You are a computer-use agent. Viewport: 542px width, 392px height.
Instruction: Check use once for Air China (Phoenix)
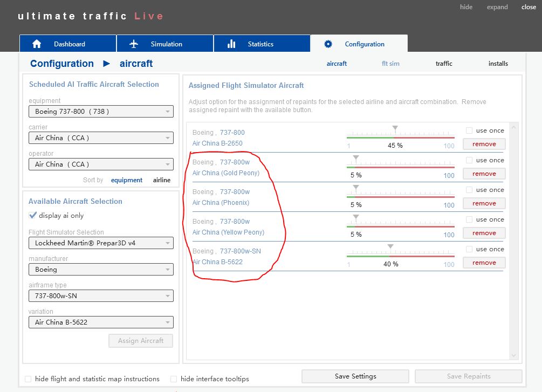tap(469, 190)
